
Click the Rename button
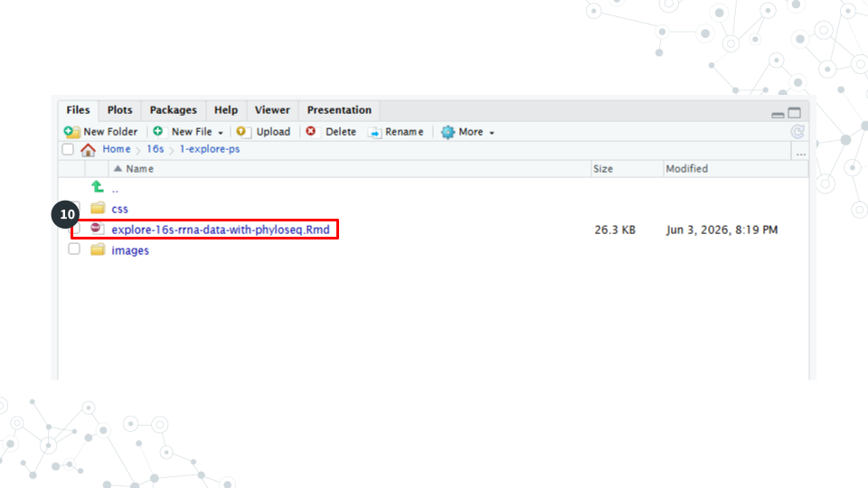396,132
